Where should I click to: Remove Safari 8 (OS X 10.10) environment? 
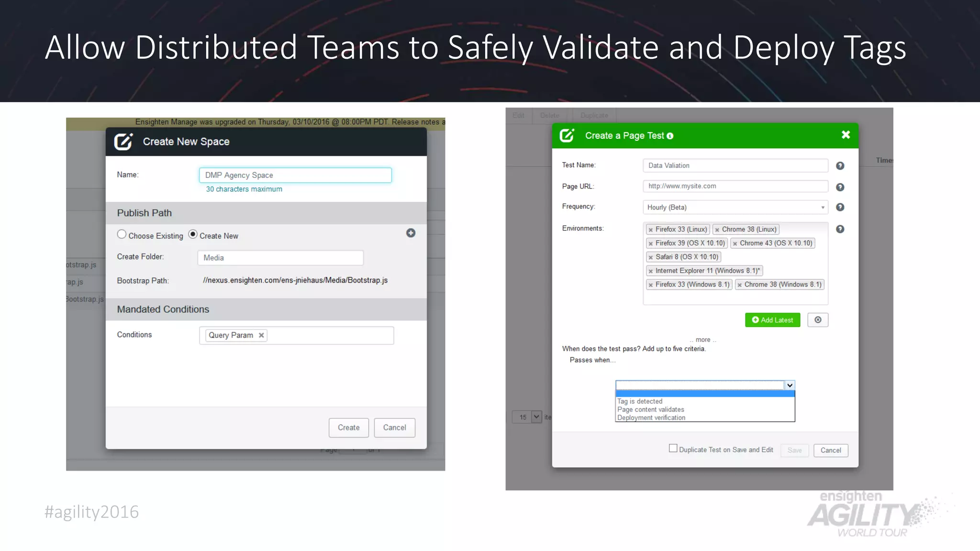pyautogui.click(x=651, y=257)
